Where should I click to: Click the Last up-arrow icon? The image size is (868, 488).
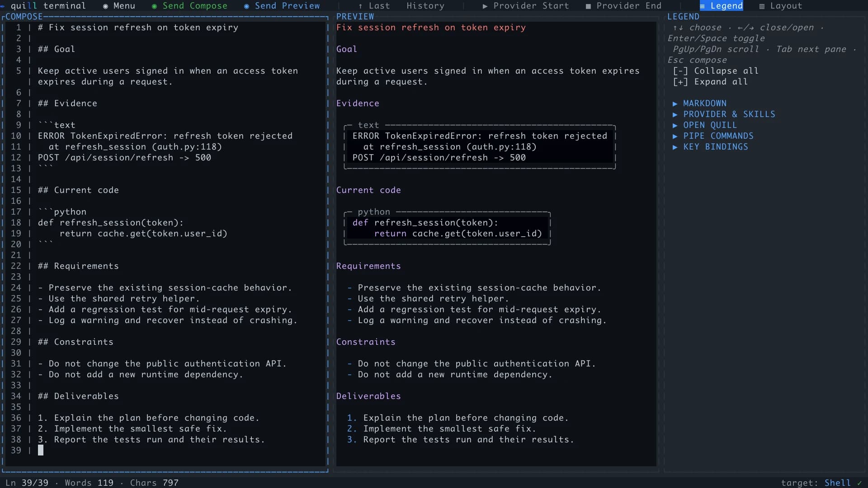click(360, 6)
